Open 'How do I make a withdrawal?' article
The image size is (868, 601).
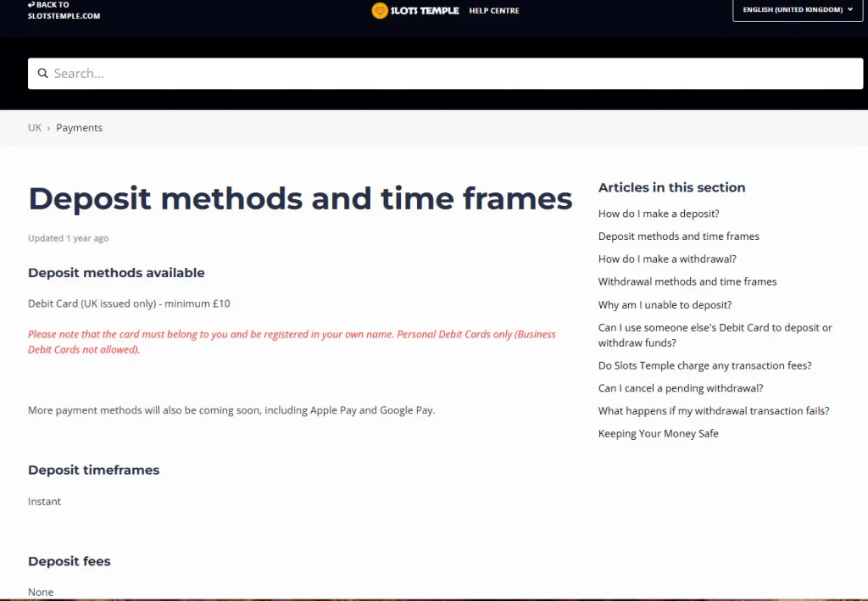pyautogui.click(x=667, y=259)
